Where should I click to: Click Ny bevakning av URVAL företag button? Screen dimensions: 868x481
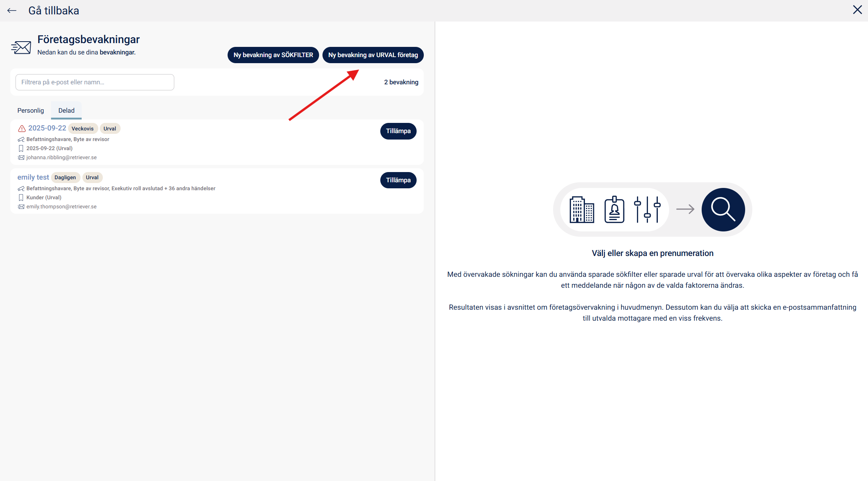click(x=373, y=55)
